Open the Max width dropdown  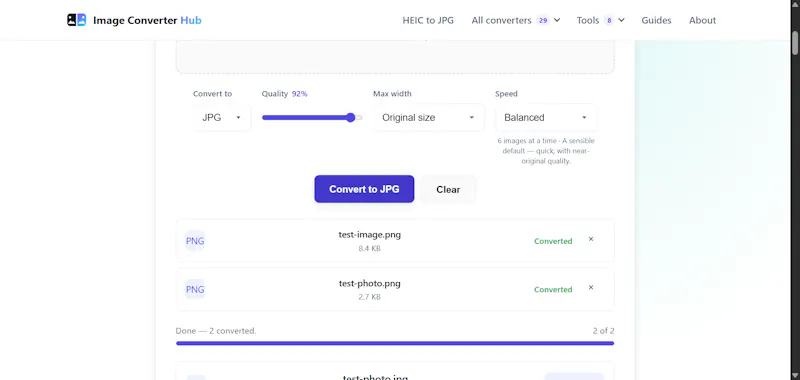pos(429,117)
